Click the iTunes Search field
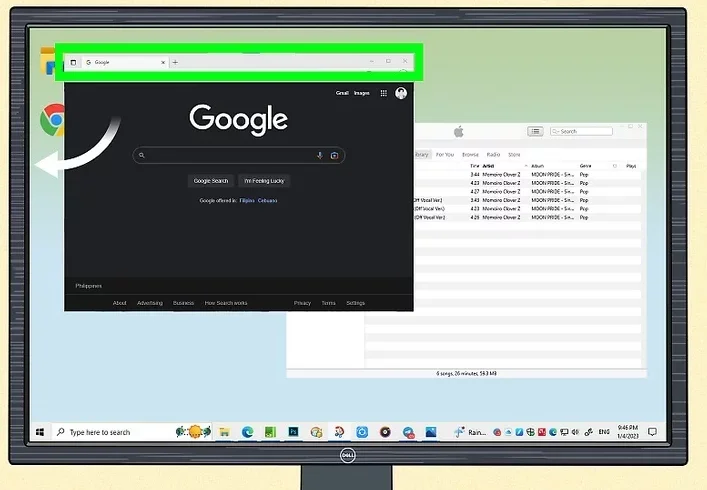 581,131
